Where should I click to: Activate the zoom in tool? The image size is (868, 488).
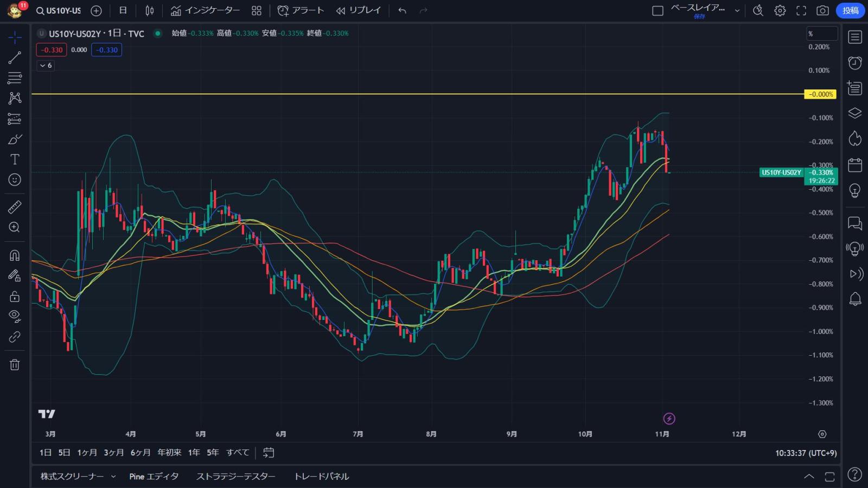pyautogui.click(x=15, y=227)
